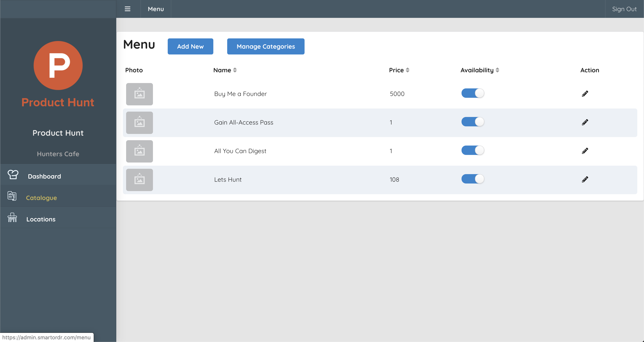Viewport: 644px width, 342px height.
Task: Click the Lets Hunt photo placeholder
Action: click(139, 179)
